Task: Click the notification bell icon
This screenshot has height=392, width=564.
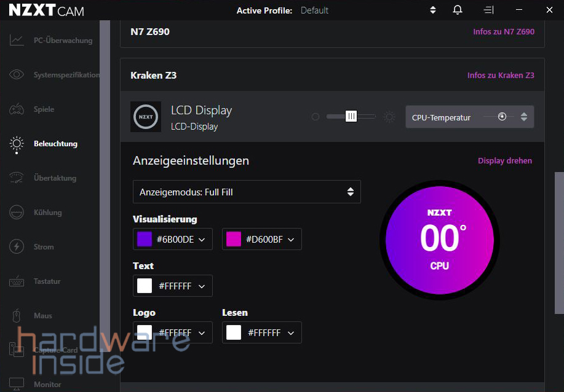Action: (x=458, y=10)
